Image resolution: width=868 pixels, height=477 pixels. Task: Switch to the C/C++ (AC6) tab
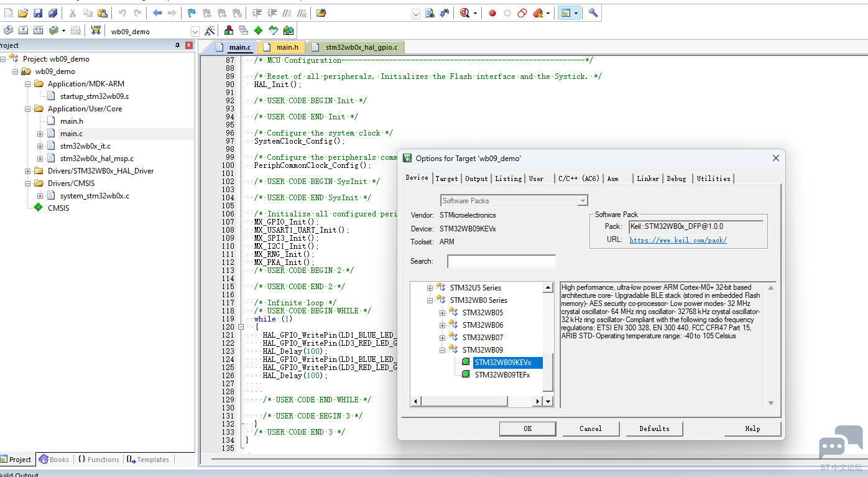point(578,178)
